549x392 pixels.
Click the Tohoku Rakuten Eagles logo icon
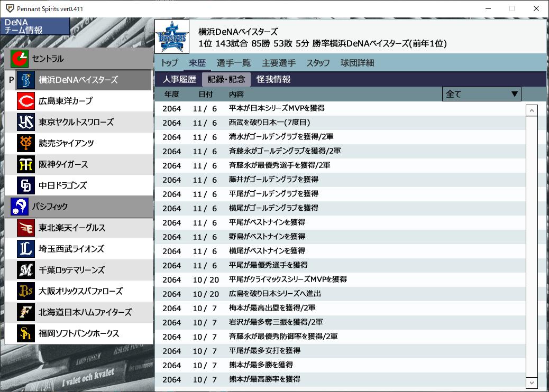(26, 228)
